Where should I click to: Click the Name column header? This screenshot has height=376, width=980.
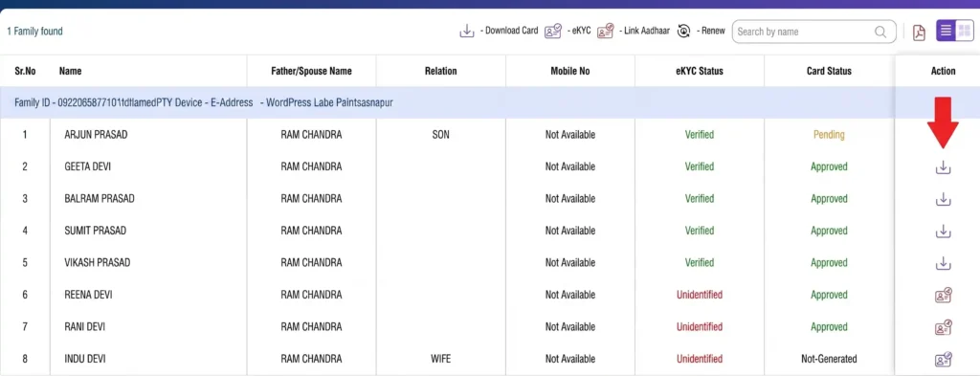click(x=70, y=71)
